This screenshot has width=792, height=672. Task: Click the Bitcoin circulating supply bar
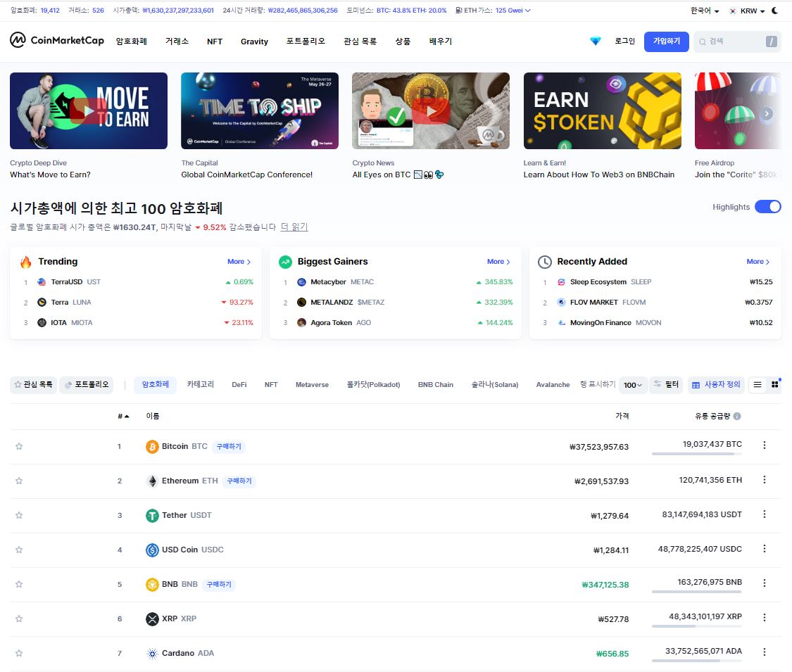point(696,454)
